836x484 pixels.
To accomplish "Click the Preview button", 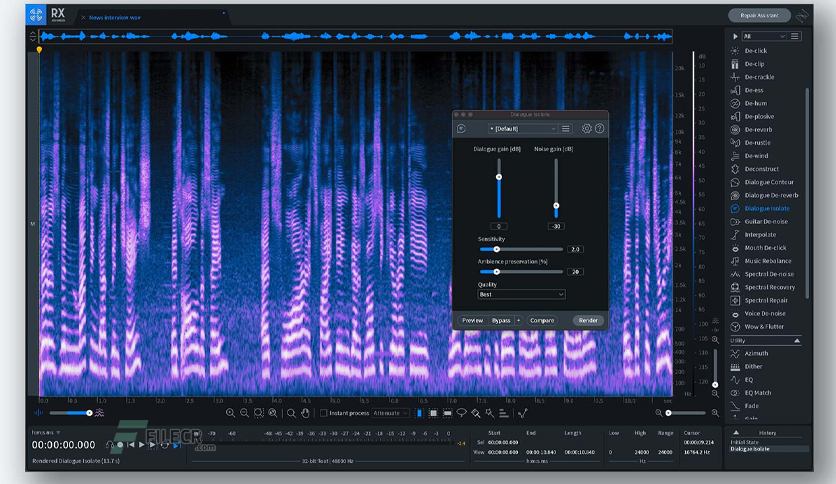I will (x=472, y=320).
